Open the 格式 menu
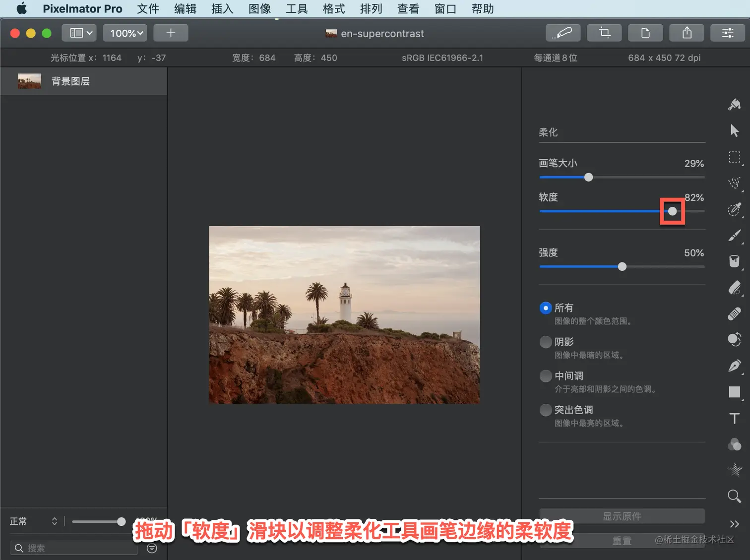Image resolution: width=750 pixels, height=560 pixels. 334,9
